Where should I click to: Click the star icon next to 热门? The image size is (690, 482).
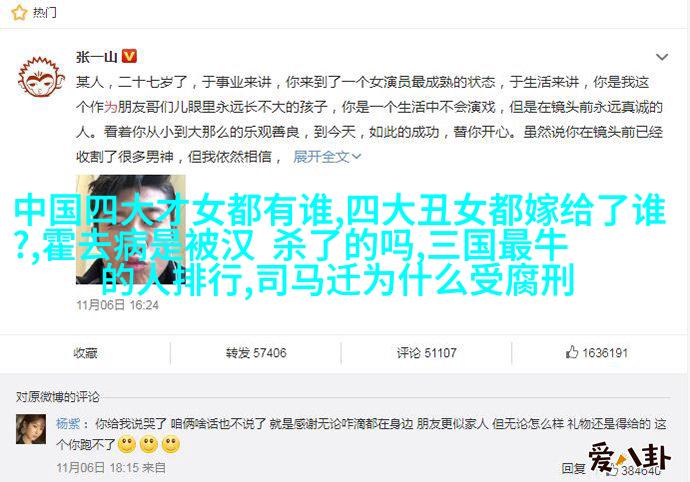tap(19, 13)
